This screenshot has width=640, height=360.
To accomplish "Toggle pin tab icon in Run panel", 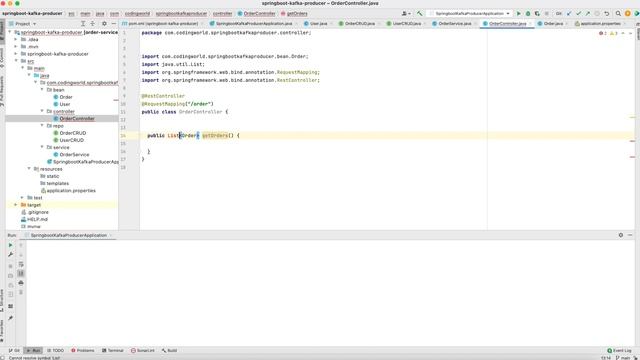I will pyautogui.click(x=11, y=318).
